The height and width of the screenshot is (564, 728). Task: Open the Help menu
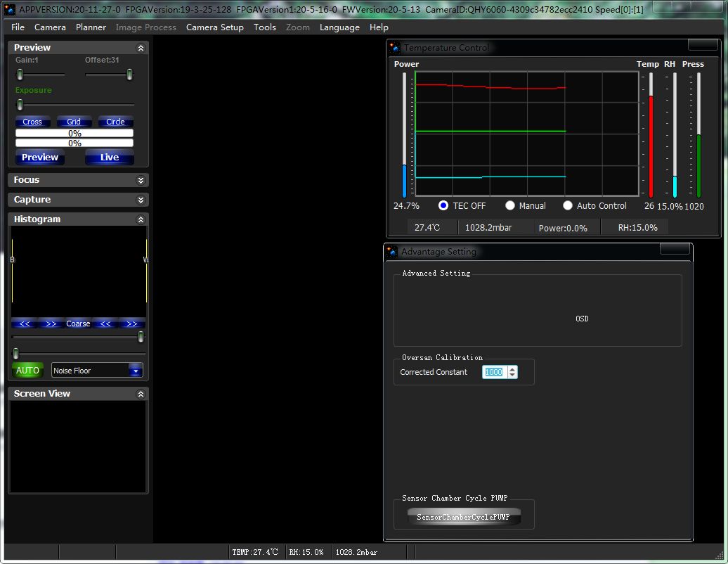[x=379, y=27]
